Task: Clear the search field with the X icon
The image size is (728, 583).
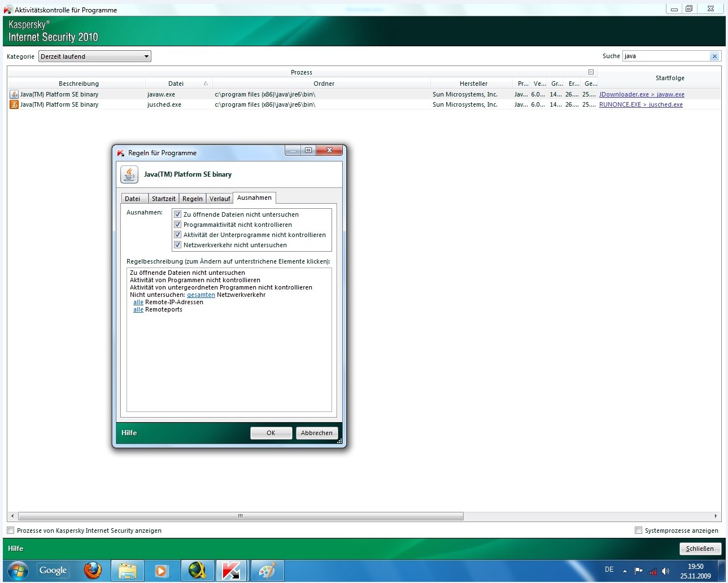Action: [714, 56]
